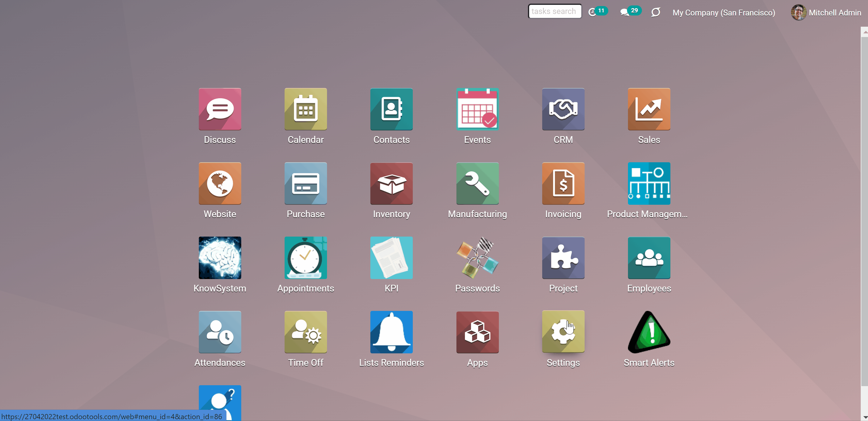Open the CRM app

[563, 109]
